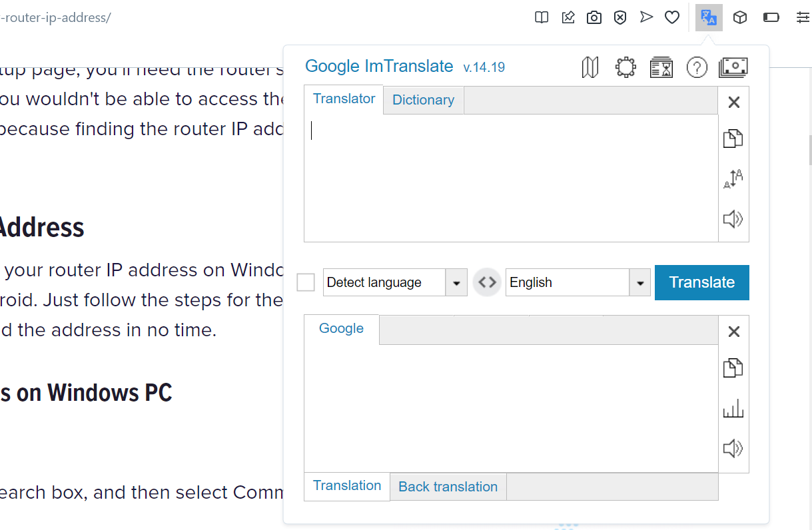Switch to the Translator tab
The width and height of the screenshot is (812, 530).
[344, 99]
